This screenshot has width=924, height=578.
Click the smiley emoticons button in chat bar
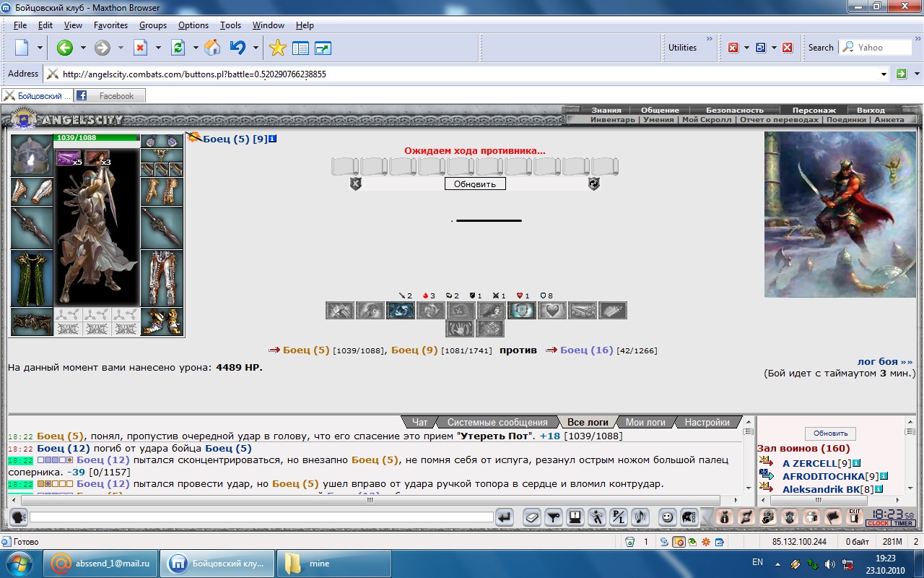click(668, 517)
